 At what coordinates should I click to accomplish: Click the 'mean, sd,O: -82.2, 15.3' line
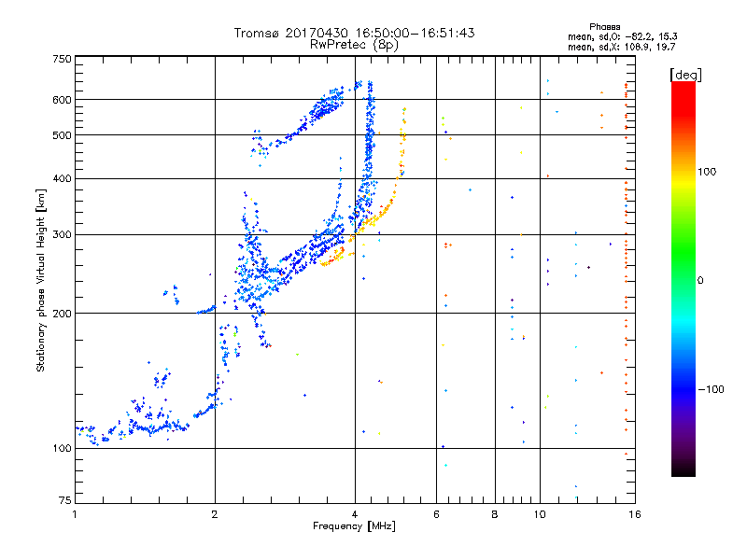tap(622, 36)
